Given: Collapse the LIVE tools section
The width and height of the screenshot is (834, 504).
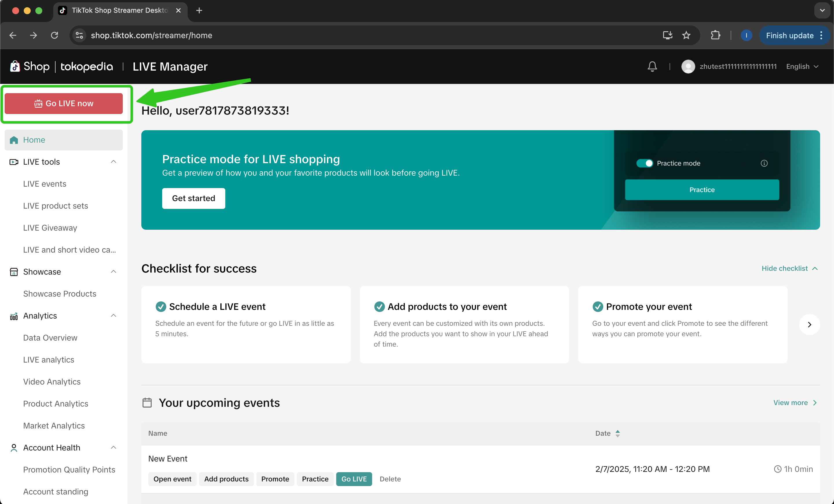Looking at the screenshot, I should (114, 162).
